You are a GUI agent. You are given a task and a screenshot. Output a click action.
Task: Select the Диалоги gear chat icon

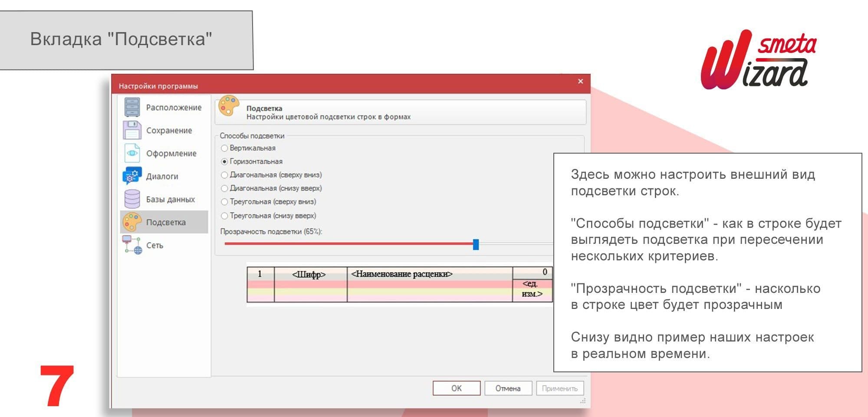click(132, 176)
